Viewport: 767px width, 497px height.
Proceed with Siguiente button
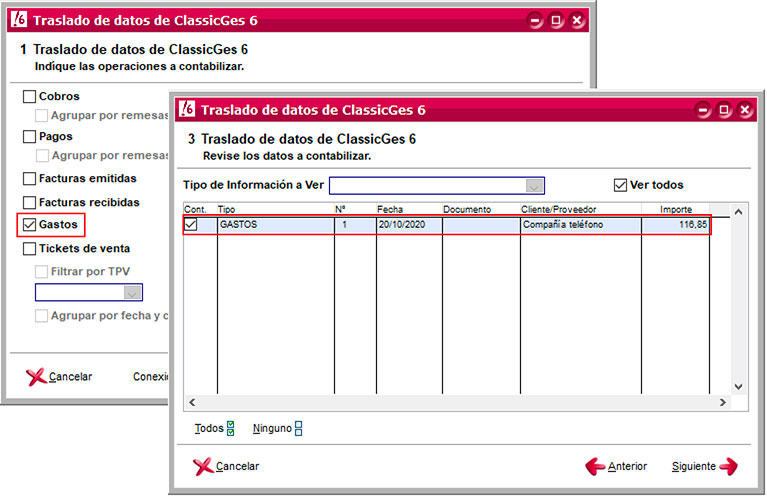click(x=704, y=467)
